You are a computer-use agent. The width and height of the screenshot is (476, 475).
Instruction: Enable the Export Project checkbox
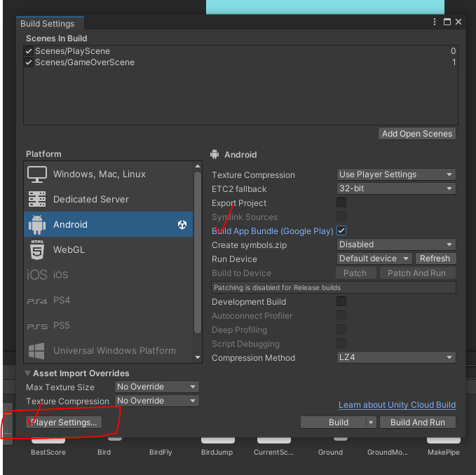341,202
